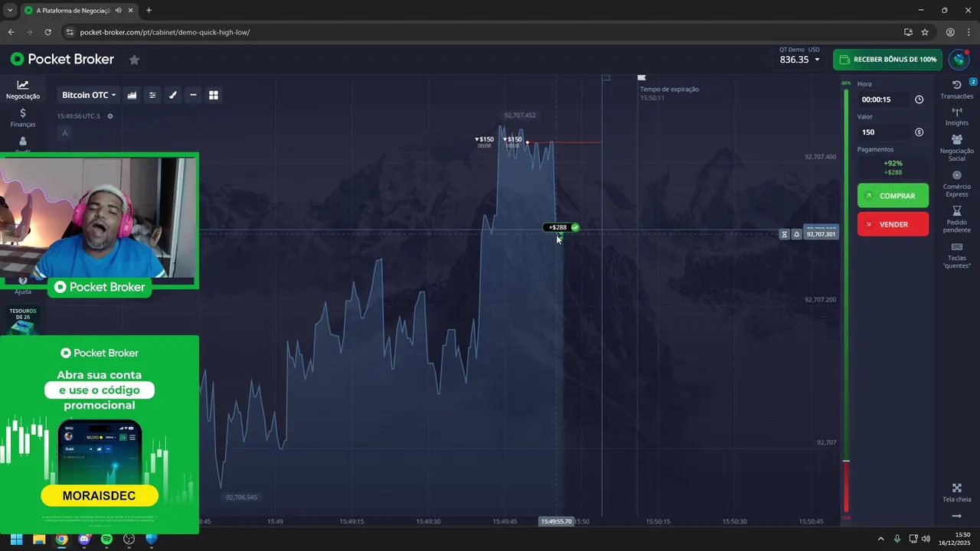The width and height of the screenshot is (980, 551).
Task: Show hidden system tray icons
Action: coord(880,539)
